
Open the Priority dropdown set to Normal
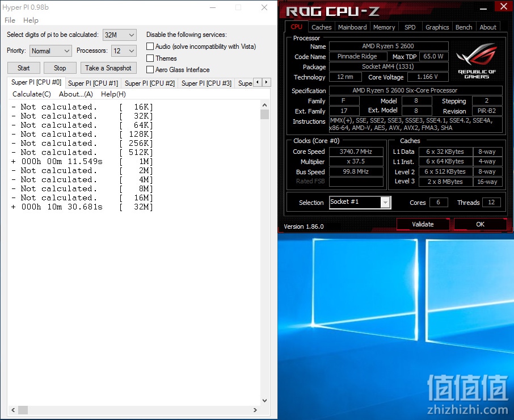click(50, 51)
